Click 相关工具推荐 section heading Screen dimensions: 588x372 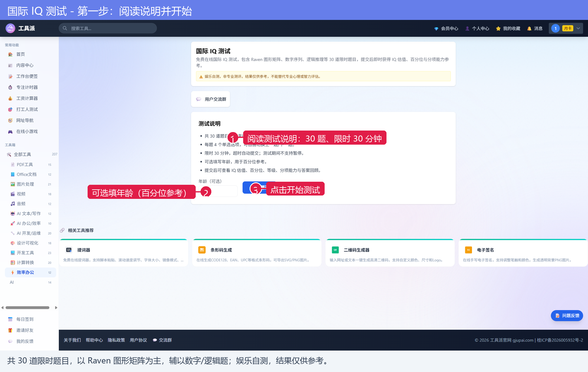(x=81, y=230)
